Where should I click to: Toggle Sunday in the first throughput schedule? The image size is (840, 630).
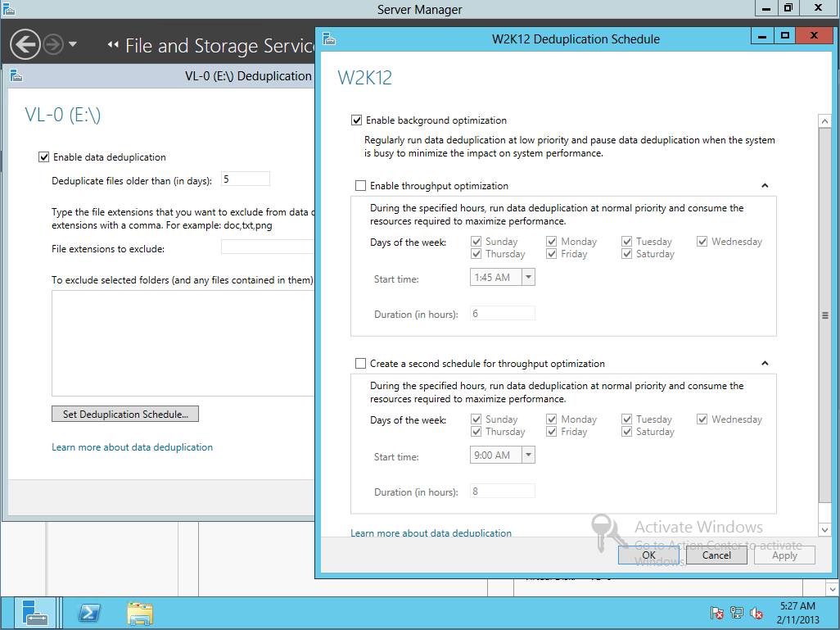[476, 242]
